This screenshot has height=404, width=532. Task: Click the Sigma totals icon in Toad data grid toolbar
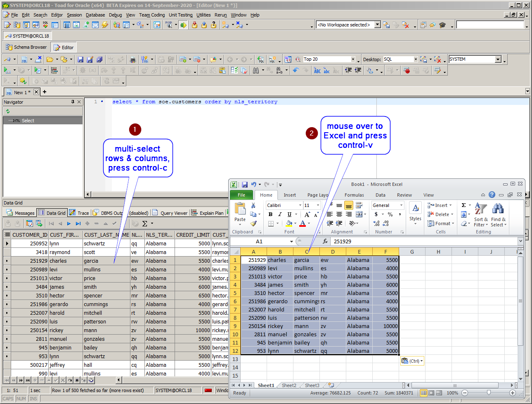click(145, 223)
